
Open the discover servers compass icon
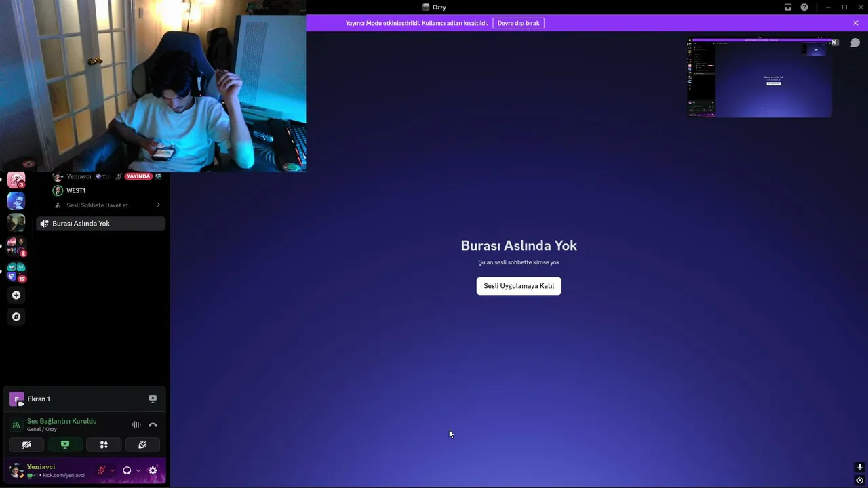[16, 317]
